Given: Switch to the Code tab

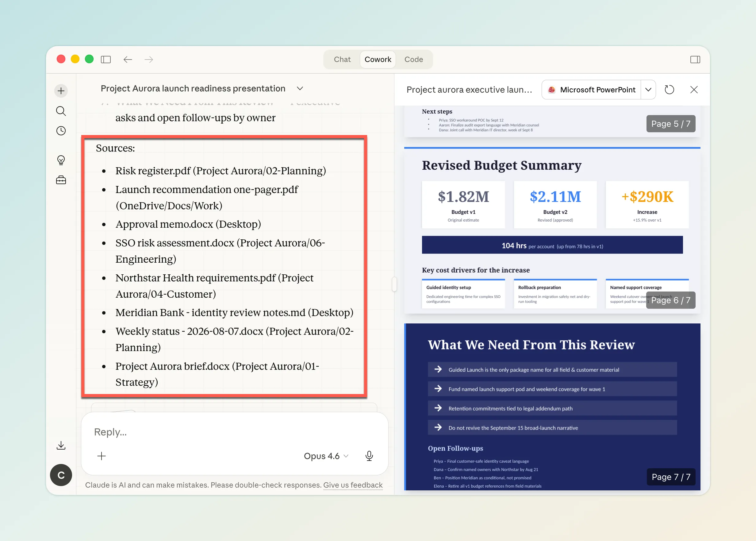Looking at the screenshot, I should pos(413,59).
